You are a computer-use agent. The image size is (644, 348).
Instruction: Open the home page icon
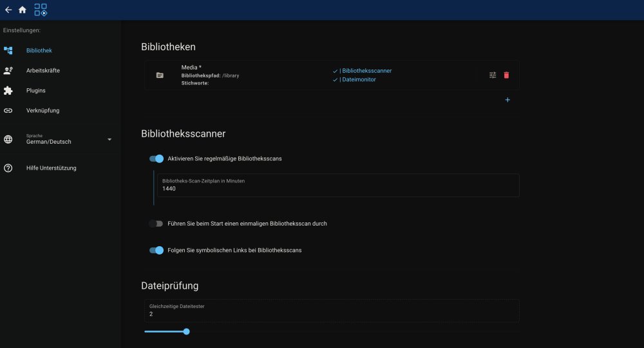click(x=22, y=10)
